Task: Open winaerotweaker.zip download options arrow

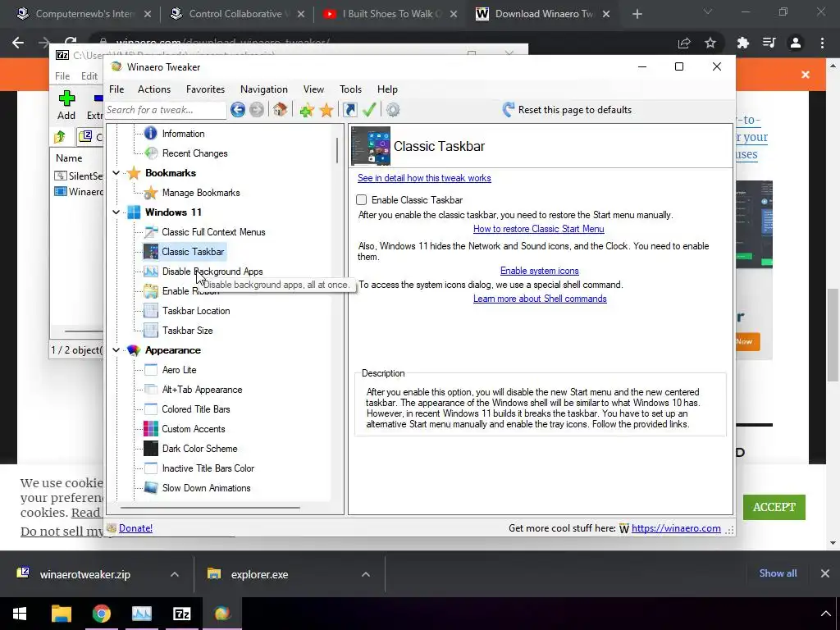Action: [x=175, y=574]
